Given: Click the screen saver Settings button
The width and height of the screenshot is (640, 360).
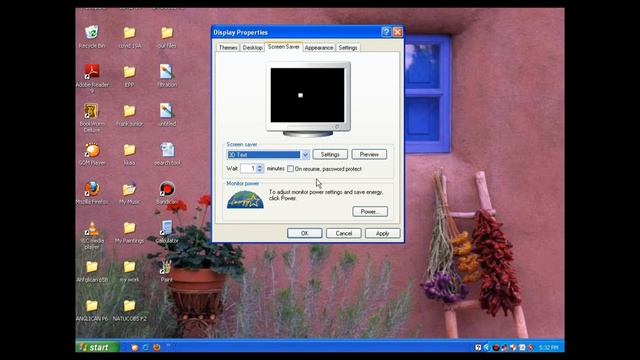Looking at the screenshot, I should pos(330,154).
